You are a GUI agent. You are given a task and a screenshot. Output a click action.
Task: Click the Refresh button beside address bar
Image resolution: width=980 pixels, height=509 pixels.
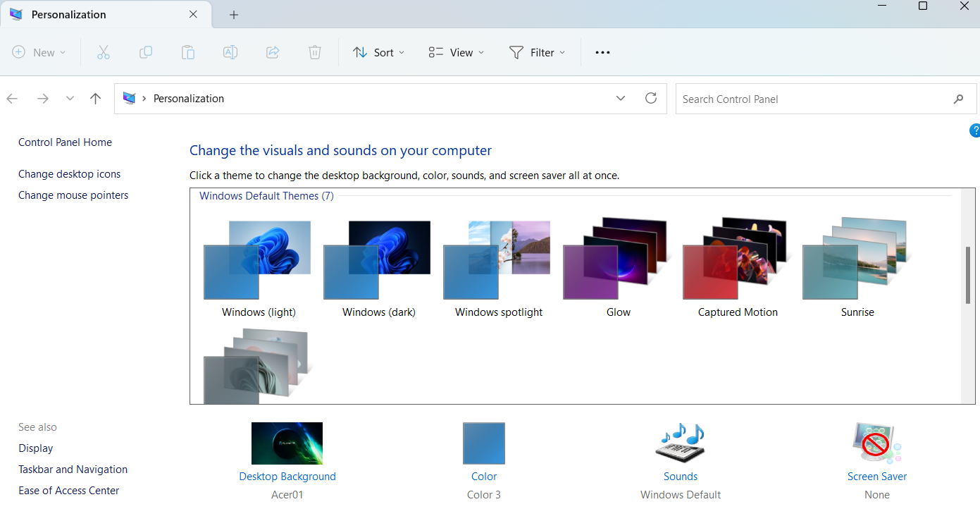651,99
